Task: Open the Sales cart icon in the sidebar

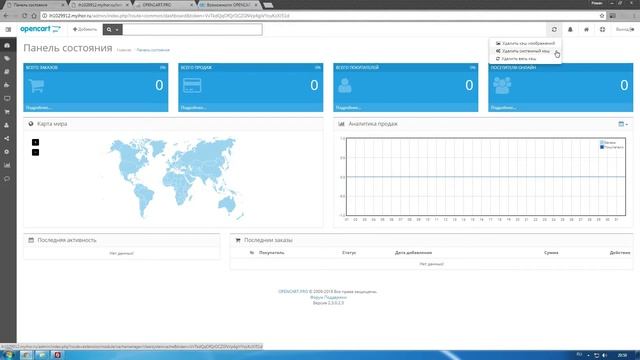Action: (7, 112)
